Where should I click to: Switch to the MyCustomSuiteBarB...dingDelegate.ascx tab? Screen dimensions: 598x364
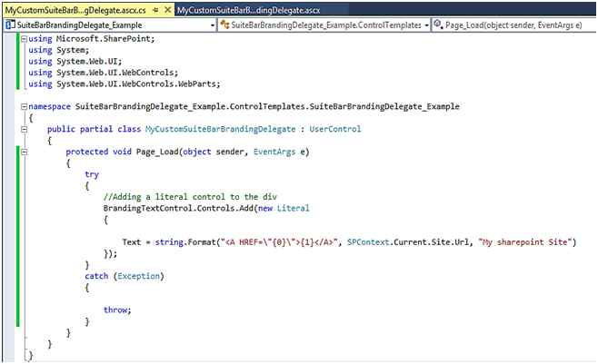249,10
